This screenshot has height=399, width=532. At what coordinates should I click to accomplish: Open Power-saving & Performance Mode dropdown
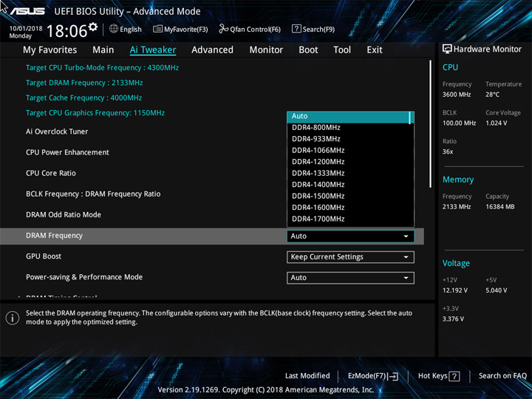(x=350, y=278)
